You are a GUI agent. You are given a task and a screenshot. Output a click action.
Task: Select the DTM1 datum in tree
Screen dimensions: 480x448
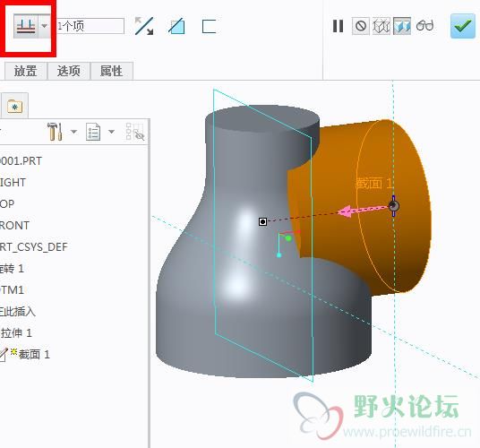[12, 290]
